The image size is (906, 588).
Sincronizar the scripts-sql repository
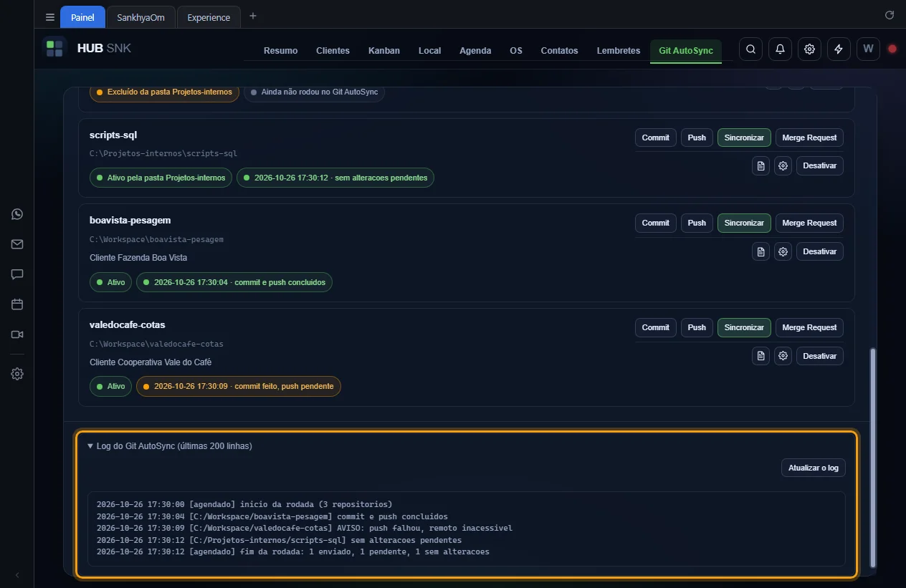point(744,138)
